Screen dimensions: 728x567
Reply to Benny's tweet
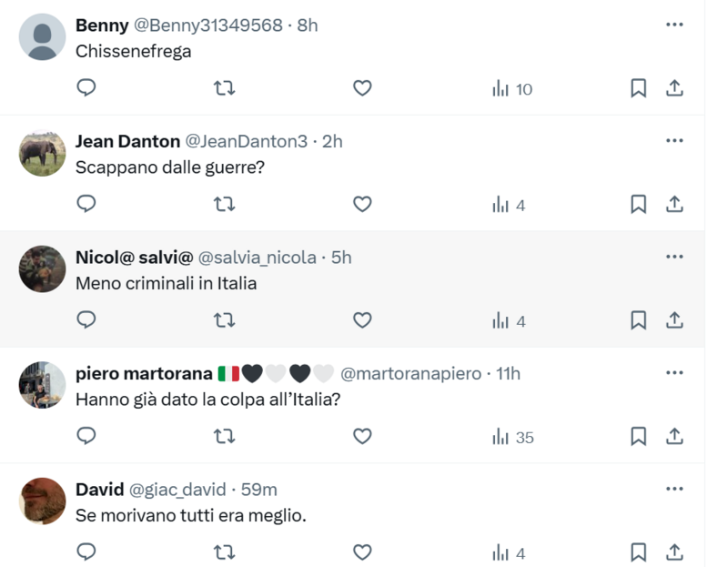[86, 88]
